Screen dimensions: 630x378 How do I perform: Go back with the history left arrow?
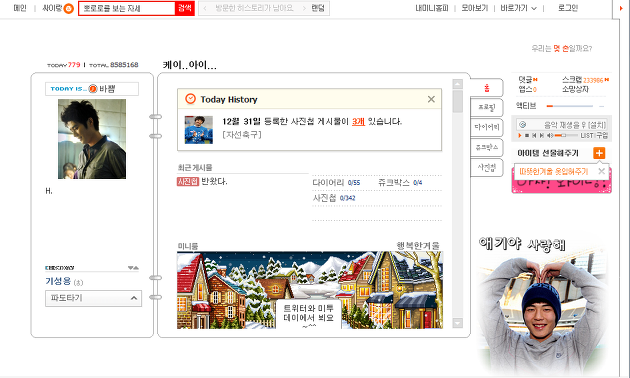pos(205,8)
